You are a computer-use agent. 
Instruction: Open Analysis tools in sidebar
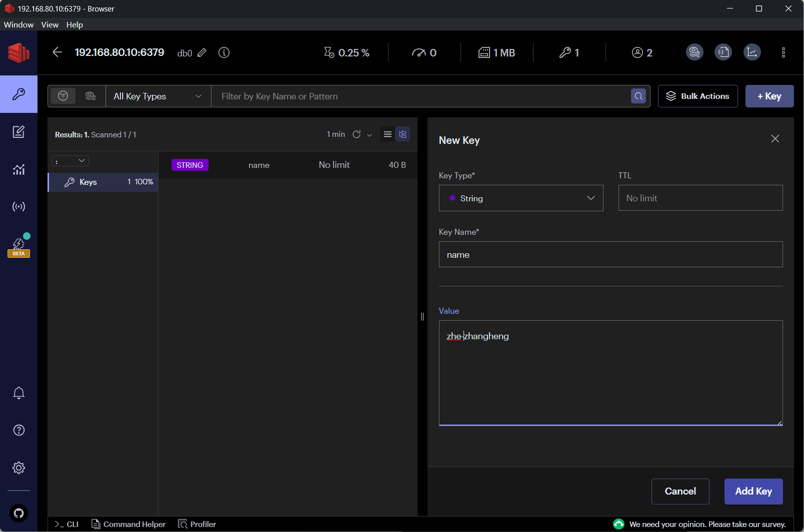[18, 169]
